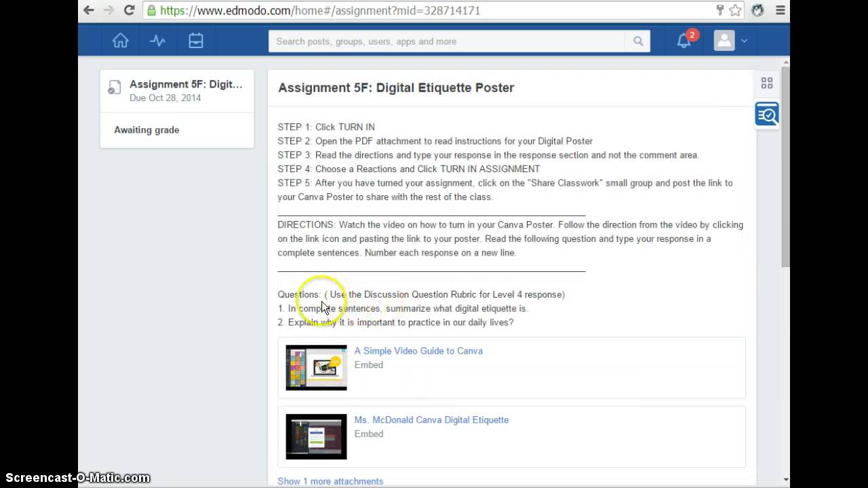Click the search magnifier icon
This screenshot has height=488, width=868.
click(638, 41)
